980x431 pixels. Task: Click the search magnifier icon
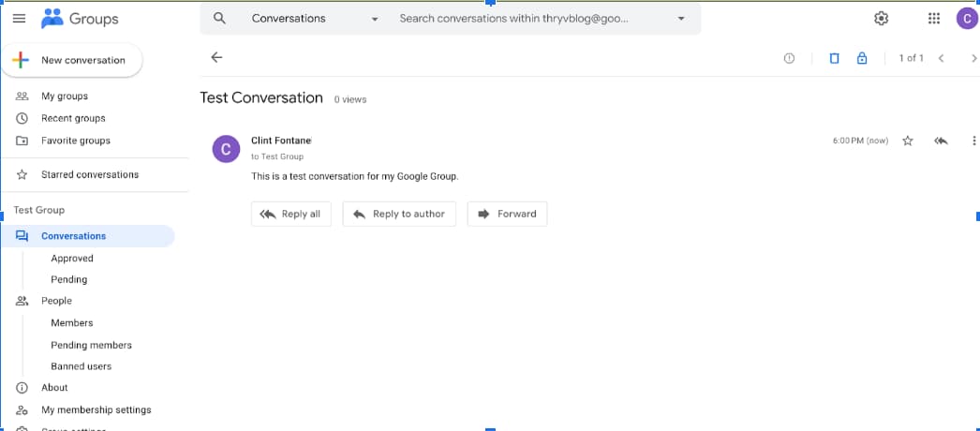[x=219, y=19]
